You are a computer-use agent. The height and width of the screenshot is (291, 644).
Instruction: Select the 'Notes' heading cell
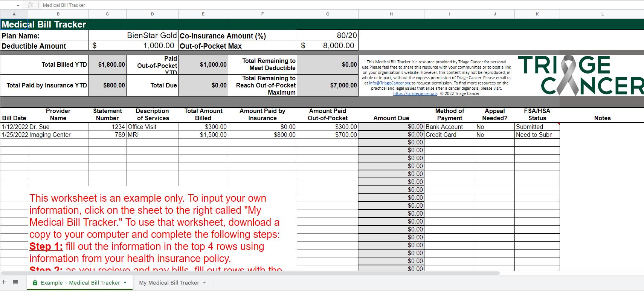(x=602, y=115)
